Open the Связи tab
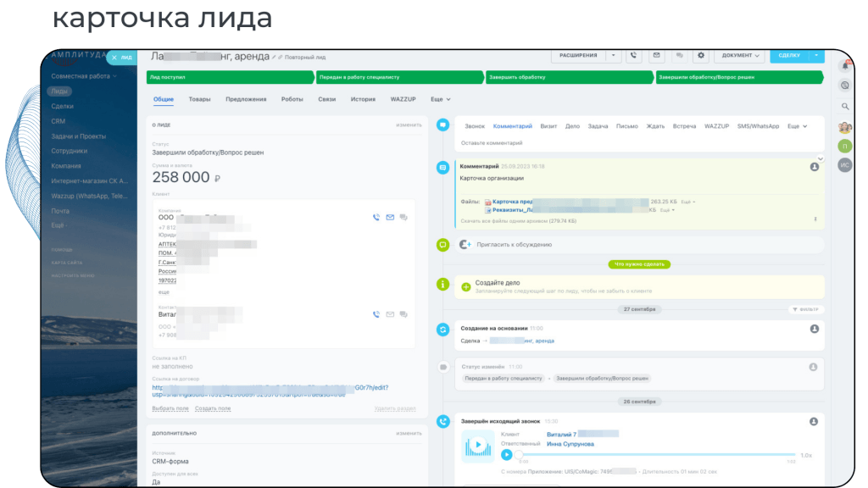Screen dimensions: 868x488 (326, 100)
